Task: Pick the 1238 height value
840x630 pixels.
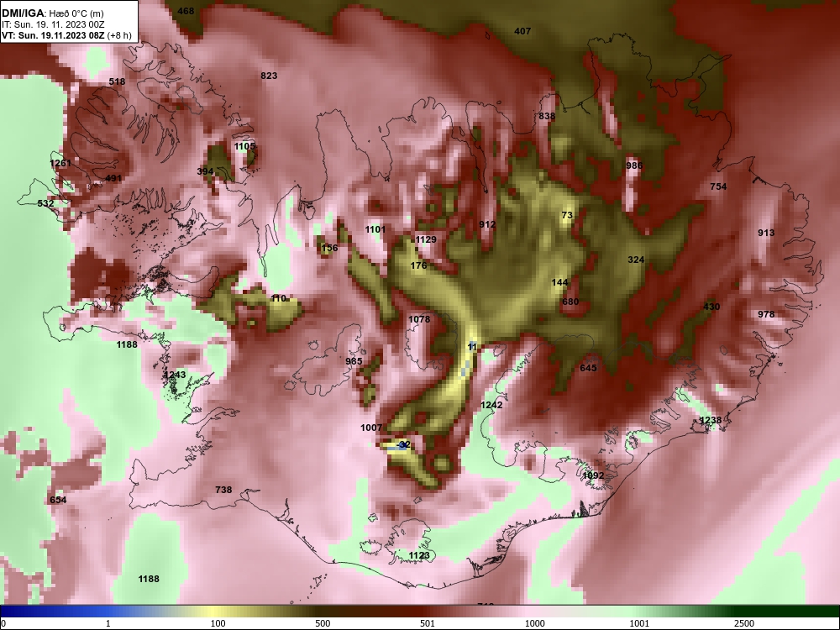Action: [711, 420]
